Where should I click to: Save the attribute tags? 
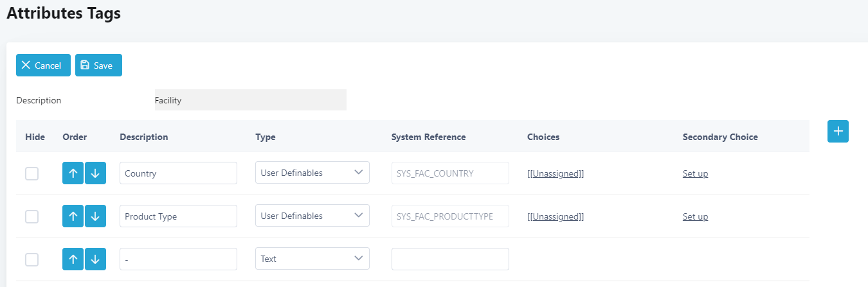pos(98,65)
